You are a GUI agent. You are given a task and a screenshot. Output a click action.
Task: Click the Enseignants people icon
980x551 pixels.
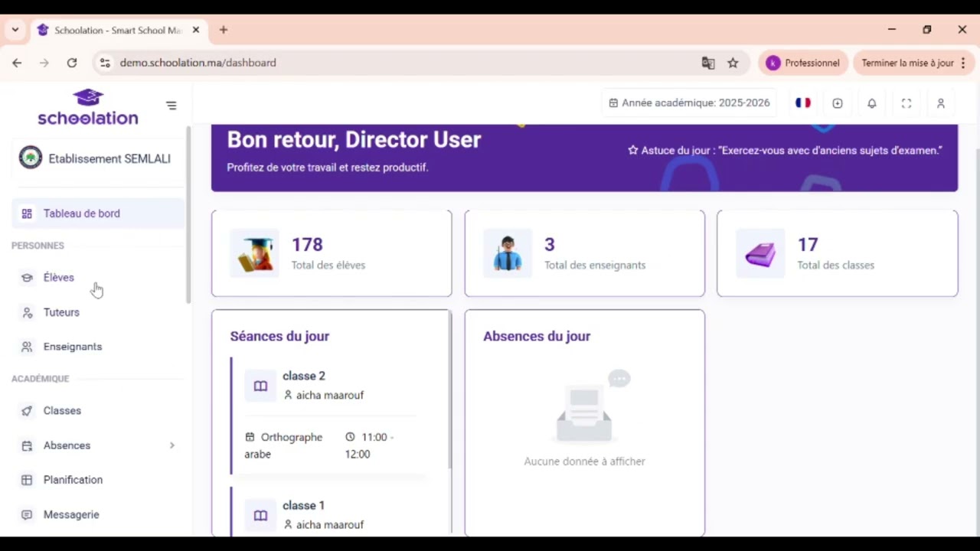click(x=27, y=347)
